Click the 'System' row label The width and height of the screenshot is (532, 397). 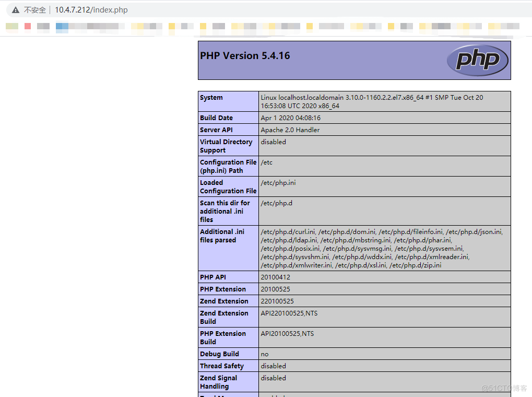(x=211, y=98)
